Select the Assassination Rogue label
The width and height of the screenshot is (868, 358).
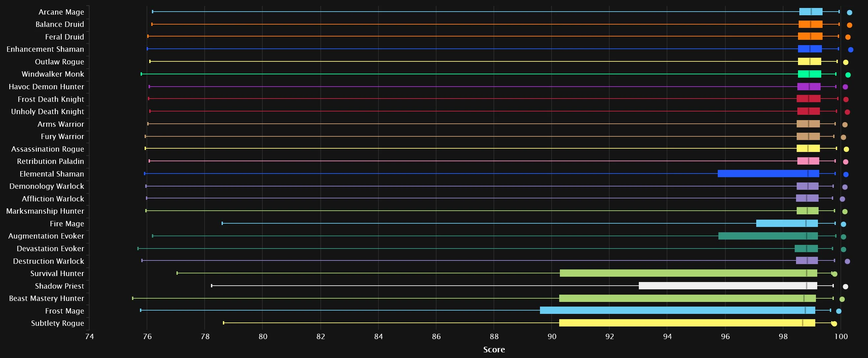click(47, 149)
